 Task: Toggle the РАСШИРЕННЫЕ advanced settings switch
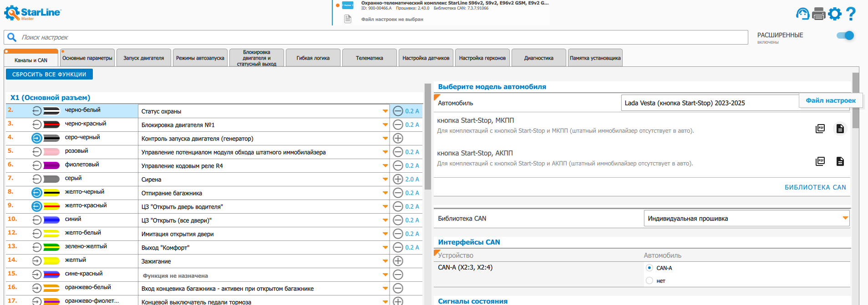845,35
